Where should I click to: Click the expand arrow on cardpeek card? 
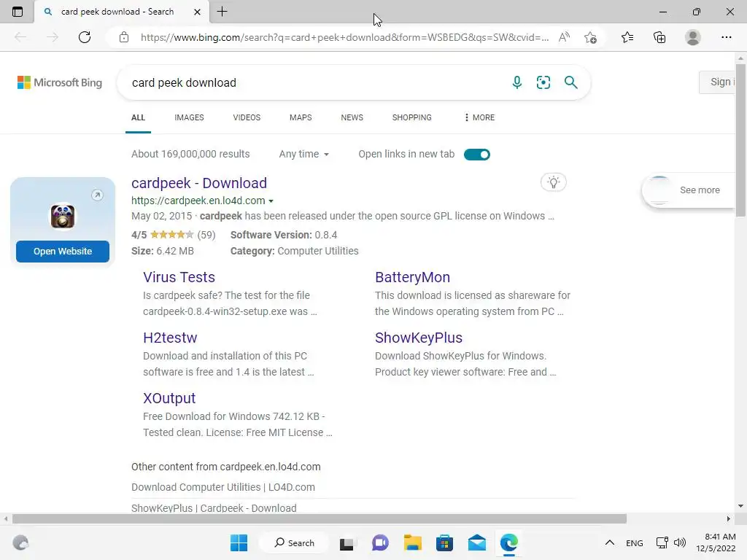pos(97,195)
